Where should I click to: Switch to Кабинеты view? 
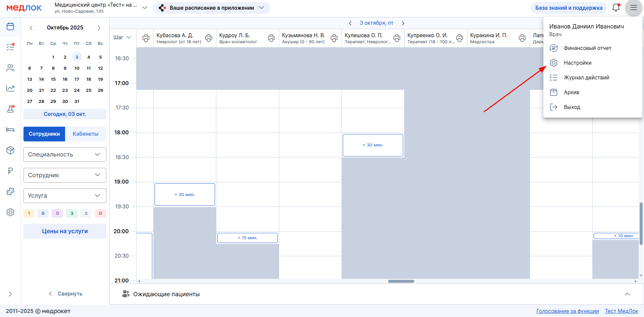coord(86,134)
